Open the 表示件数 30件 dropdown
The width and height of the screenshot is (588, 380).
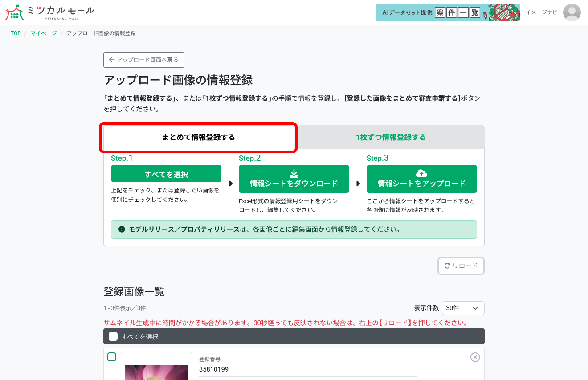(463, 308)
